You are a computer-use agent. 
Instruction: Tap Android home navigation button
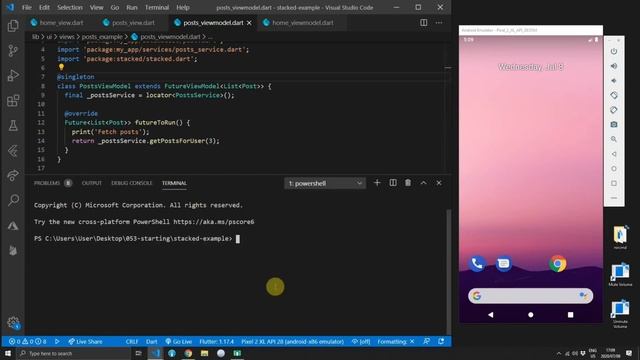(x=531, y=315)
